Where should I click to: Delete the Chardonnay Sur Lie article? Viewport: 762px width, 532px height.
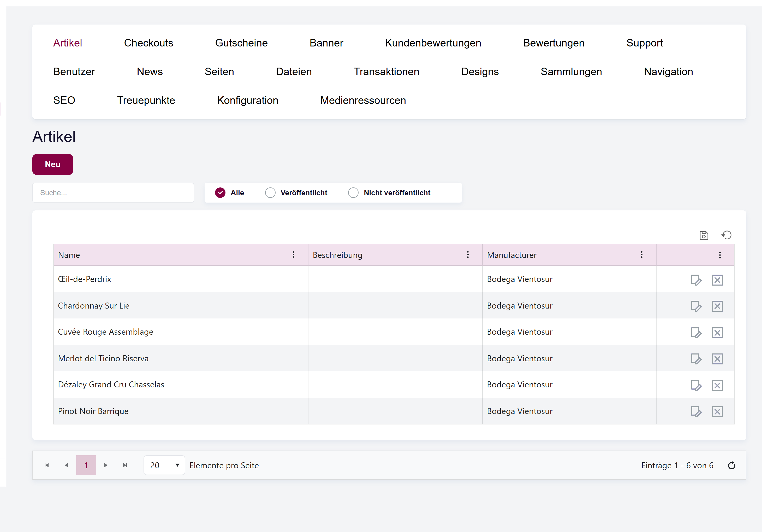[x=717, y=306]
